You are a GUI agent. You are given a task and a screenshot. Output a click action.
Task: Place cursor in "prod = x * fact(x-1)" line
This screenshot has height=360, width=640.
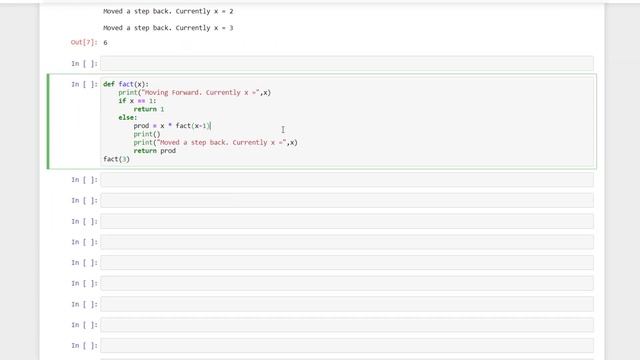point(172,126)
